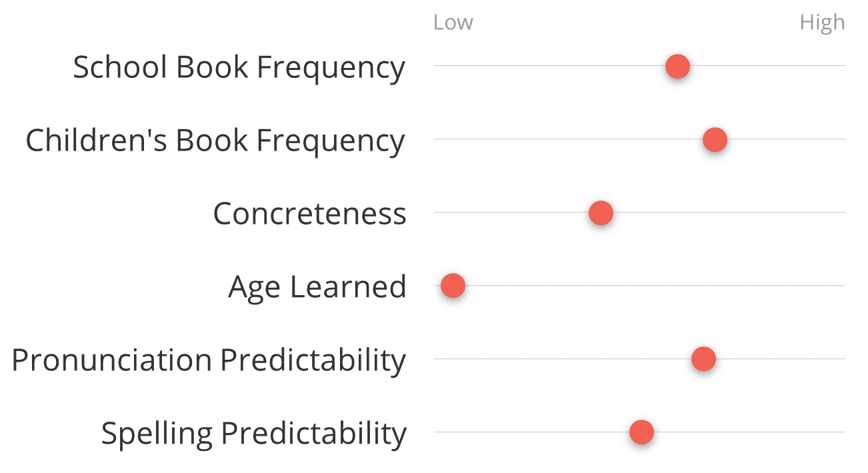Click the Concreteness label

(x=309, y=214)
